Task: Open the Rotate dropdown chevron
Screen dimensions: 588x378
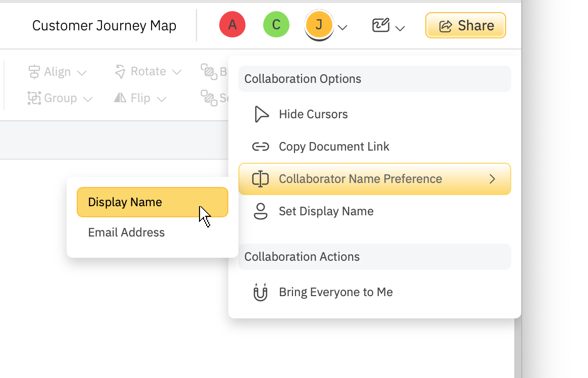Action: pos(176,72)
